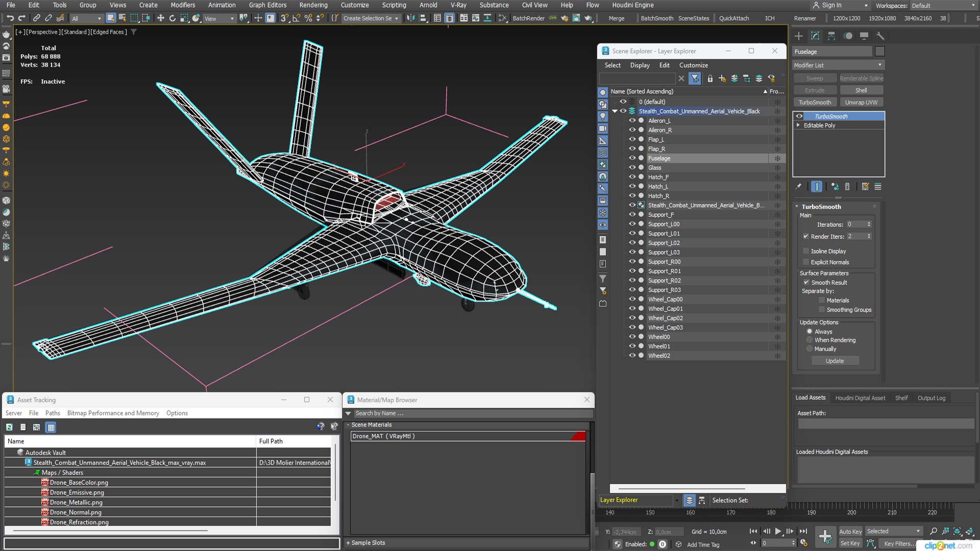Expand Sample Slots in Material Browser
980x551 pixels.
[x=365, y=543]
